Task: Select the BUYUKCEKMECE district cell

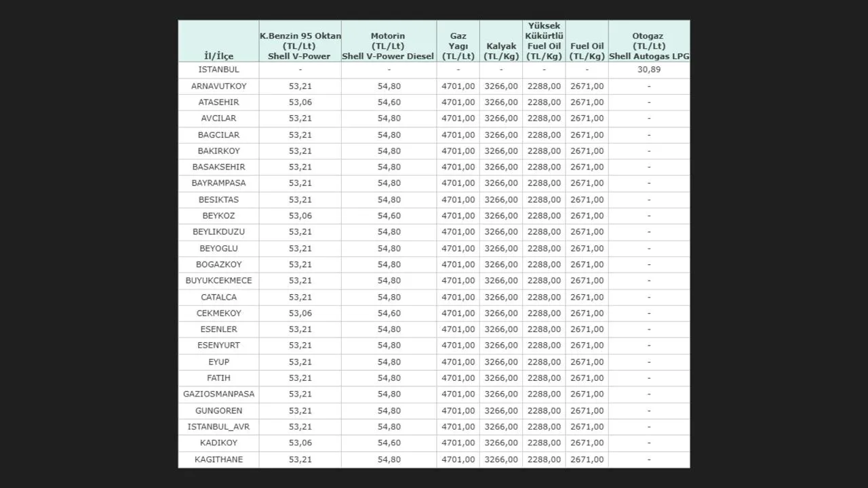Action: 218,281
